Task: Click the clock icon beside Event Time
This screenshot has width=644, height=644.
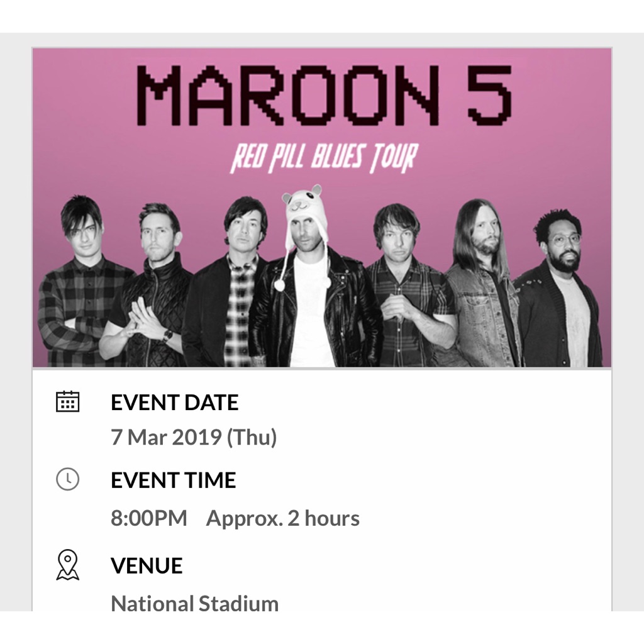Action: pyautogui.click(x=67, y=479)
